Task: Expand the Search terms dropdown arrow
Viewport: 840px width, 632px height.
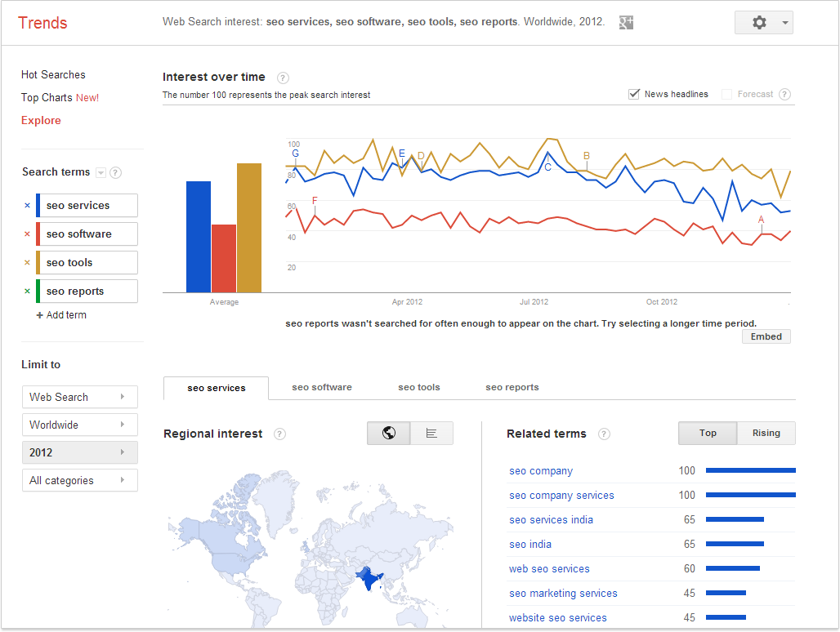Action: click(101, 172)
